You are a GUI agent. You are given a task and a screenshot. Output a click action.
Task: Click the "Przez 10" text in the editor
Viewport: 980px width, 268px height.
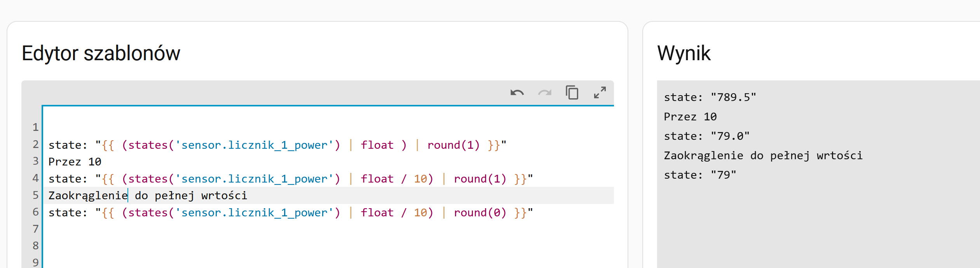click(75, 162)
